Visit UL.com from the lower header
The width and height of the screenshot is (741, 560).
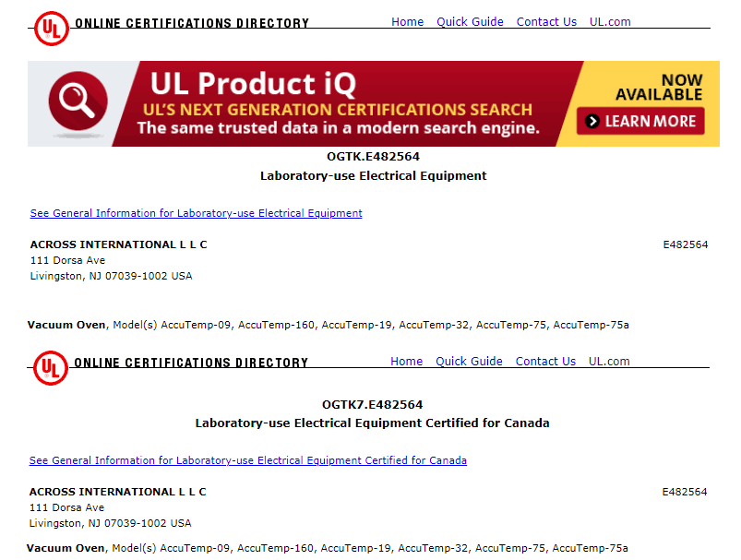609,361
